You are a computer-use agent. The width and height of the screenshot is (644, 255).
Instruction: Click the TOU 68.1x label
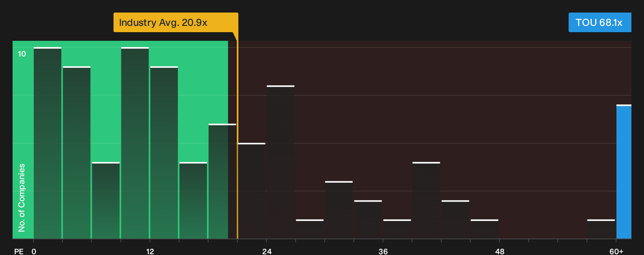(x=600, y=22)
